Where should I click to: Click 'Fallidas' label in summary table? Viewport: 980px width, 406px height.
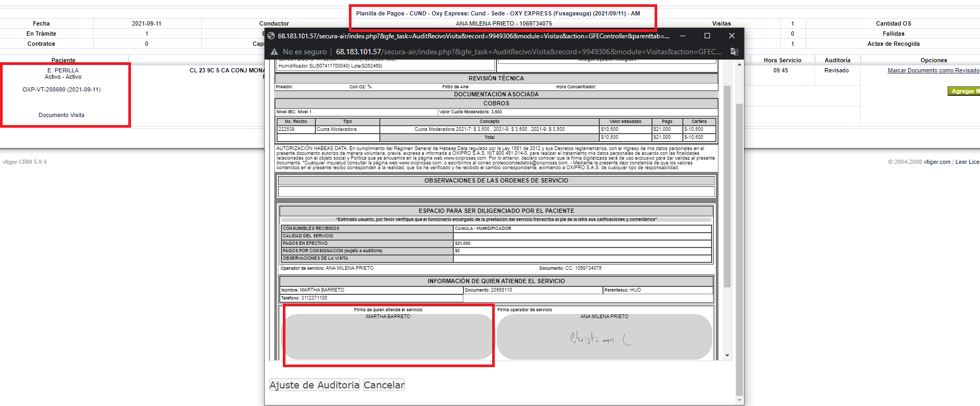point(894,34)
